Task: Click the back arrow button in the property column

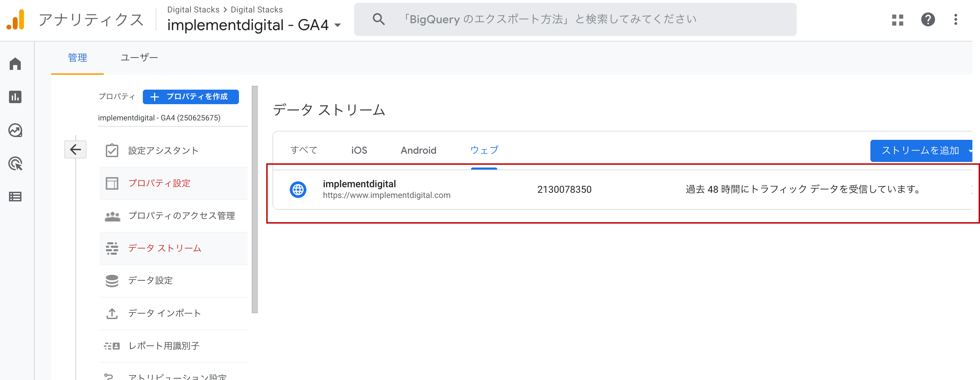Action: (75, 150)
